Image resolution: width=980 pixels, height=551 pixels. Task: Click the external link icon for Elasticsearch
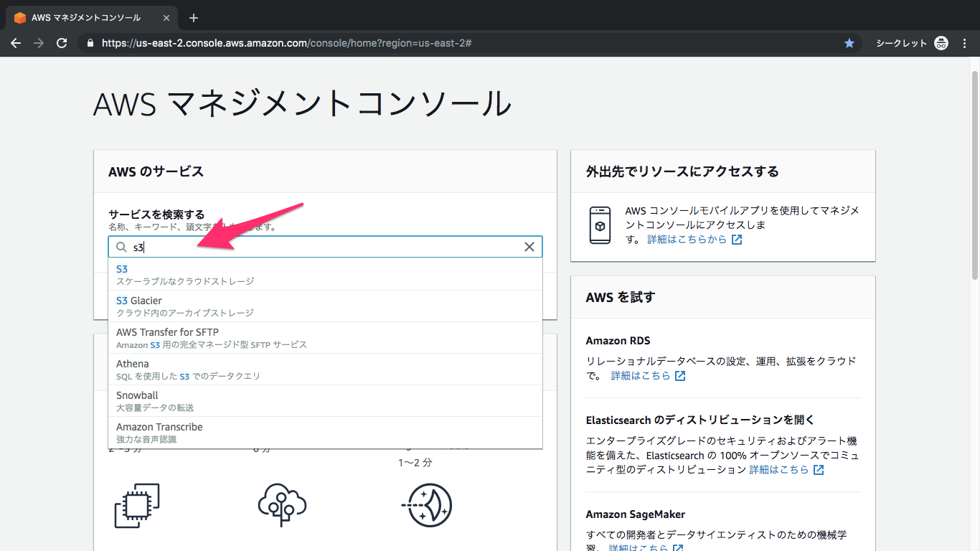pyautogui.click(x=819, y=470)
